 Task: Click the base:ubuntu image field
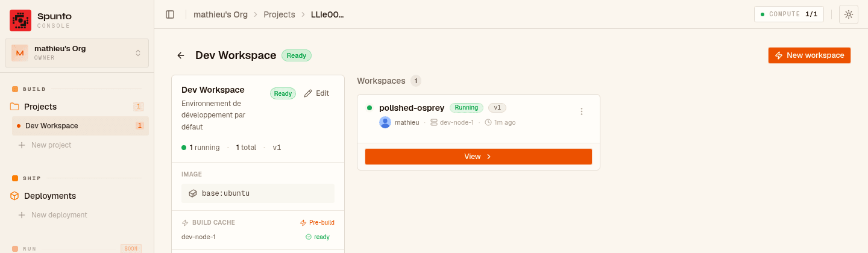pyautogui.click(x=258, y=193)
